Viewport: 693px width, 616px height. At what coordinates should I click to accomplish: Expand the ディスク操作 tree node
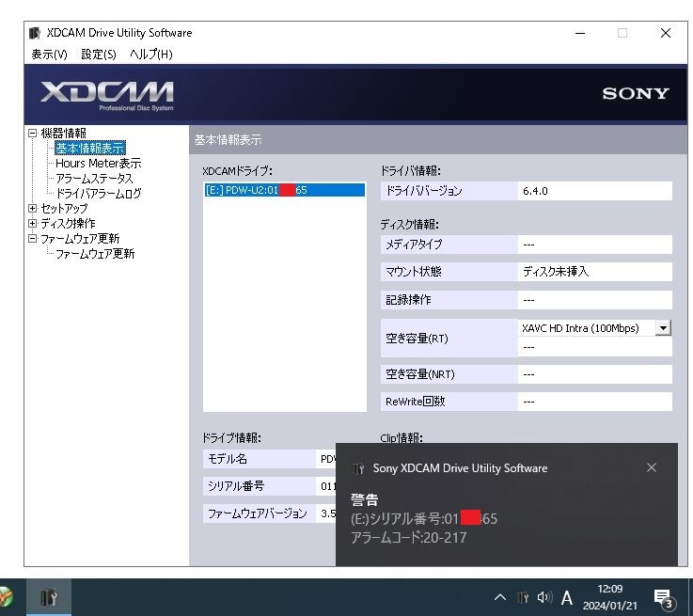(x=32, y=223)
